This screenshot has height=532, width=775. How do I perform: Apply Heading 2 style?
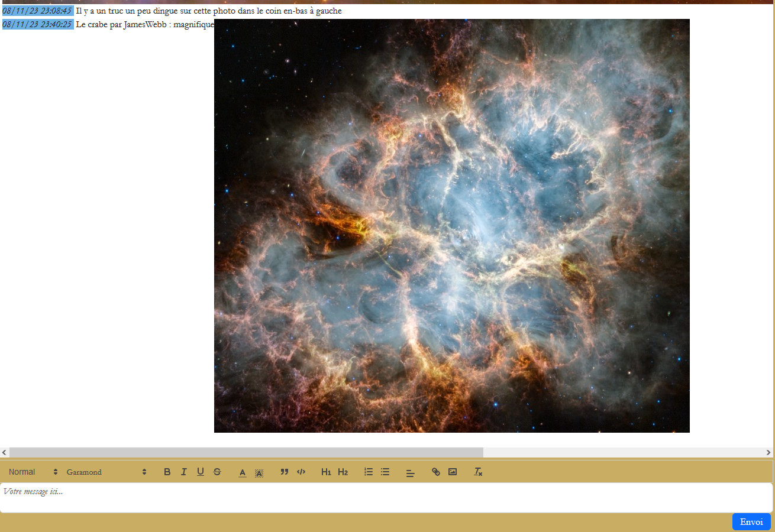tap(343, 472)
